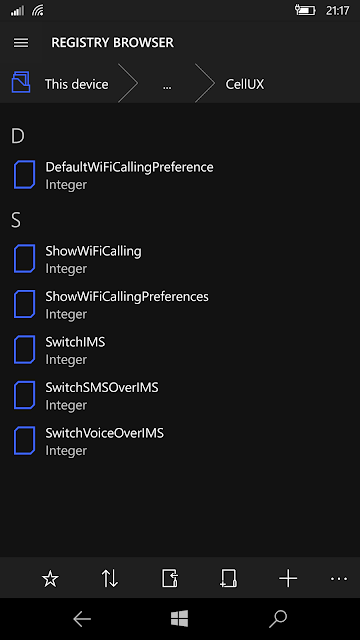Tap the Windows Start button

(x=180, y=619)
